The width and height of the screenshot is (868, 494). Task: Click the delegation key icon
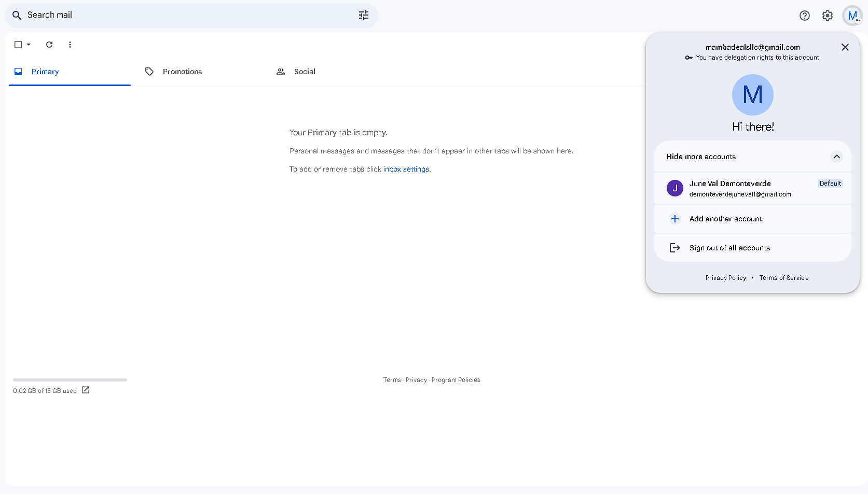pyautogui.click(x=689, y=58)
